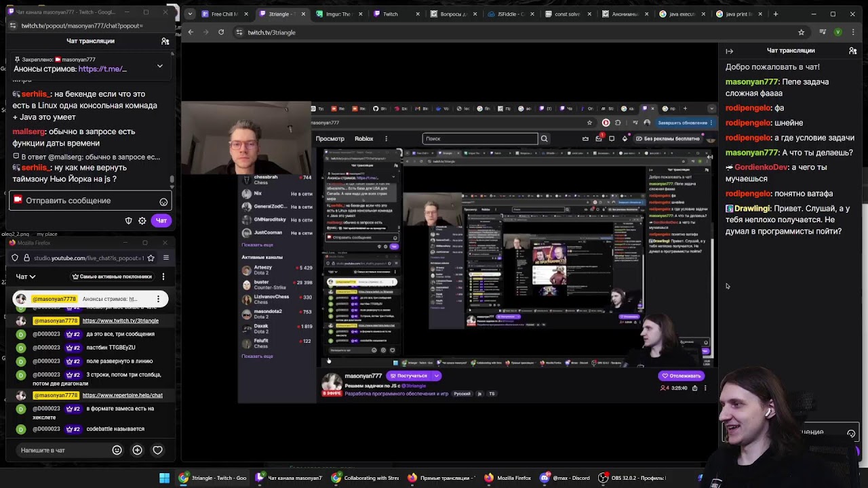Image resolution: width=868 pixels, height=488 pixels.
Task: Scrollbar thumb in Twitch popout chat
Action: (172, 180)
